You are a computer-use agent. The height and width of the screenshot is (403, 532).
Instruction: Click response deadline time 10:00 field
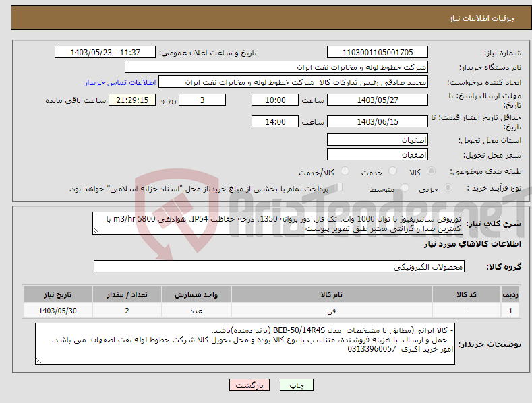click(x=275, y=100)
